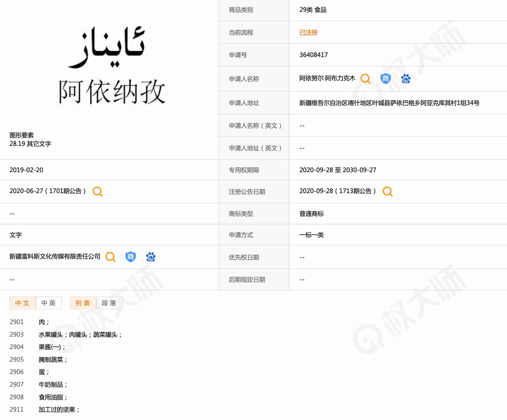The height and width of the screenshot is (420, 507).
Task: Click application number 36408417
Action: 313,55
